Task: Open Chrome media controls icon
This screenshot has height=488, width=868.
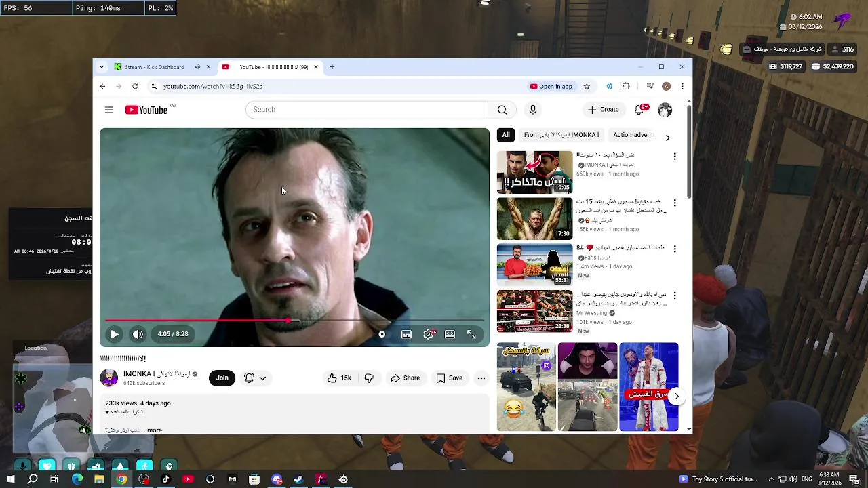Action: [650, 86]
